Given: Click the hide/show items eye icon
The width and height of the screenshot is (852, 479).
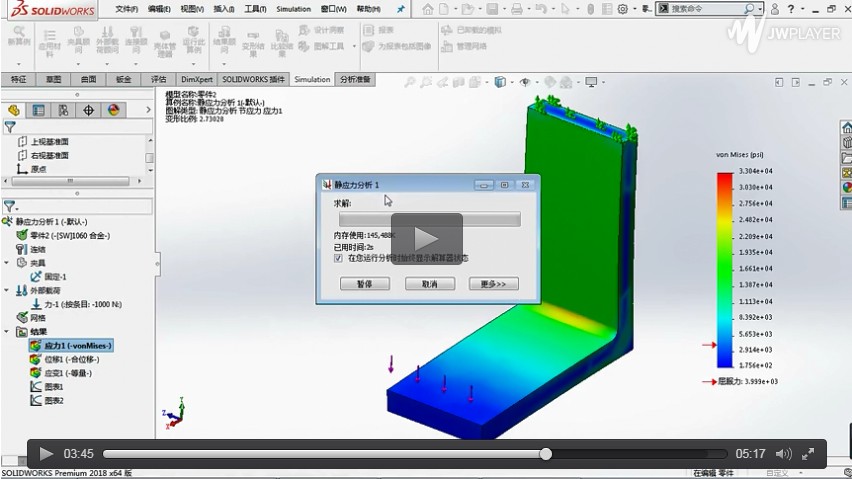Looking at the screenshot, I should 525,82.
